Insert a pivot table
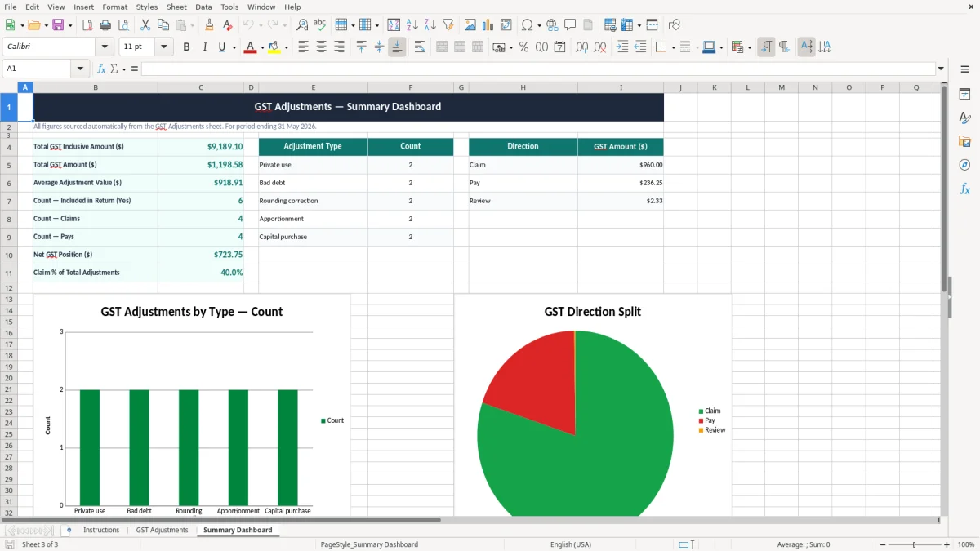This screenshot has height=551, width=980. 506,25
